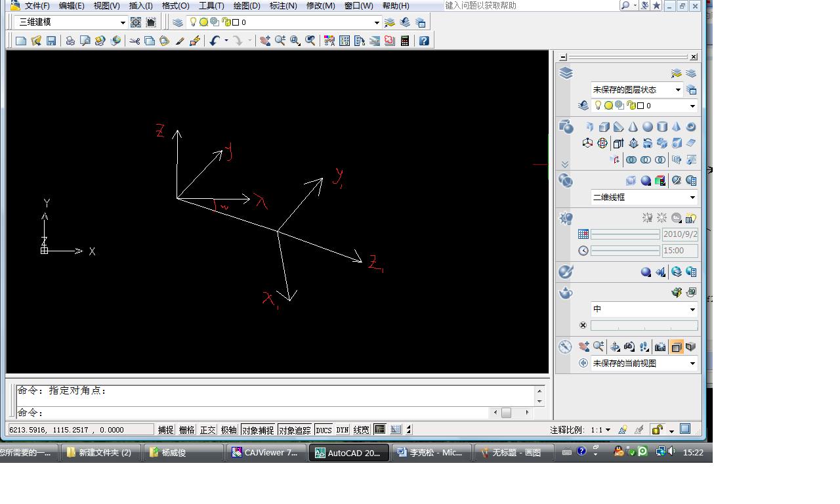Open the 工具(T) menu

click(211, 5)
